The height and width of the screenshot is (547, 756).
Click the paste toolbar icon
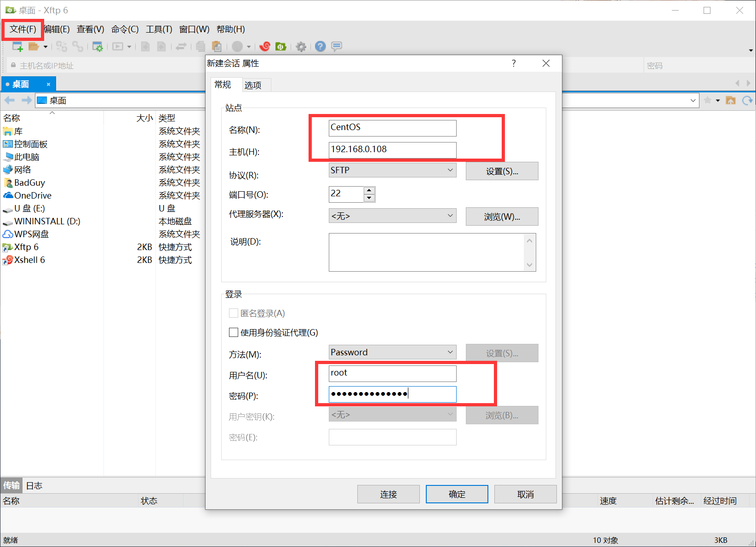[217, 46]
